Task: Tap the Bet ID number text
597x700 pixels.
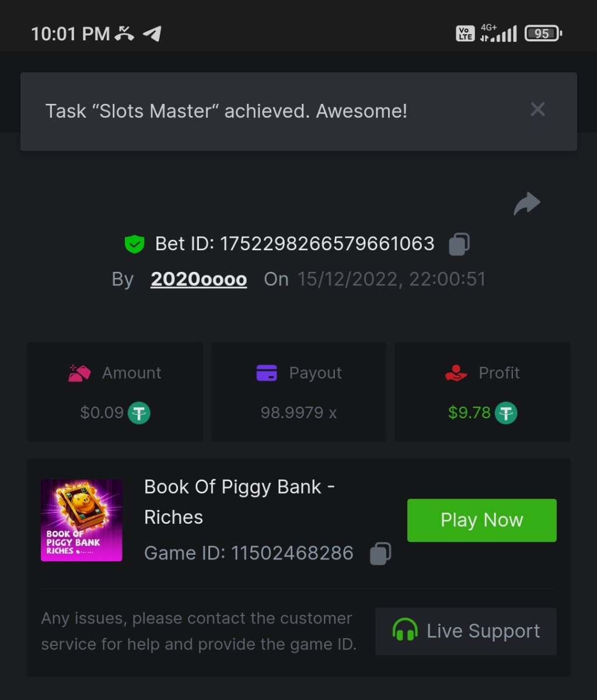Action: tap(327, 244)
